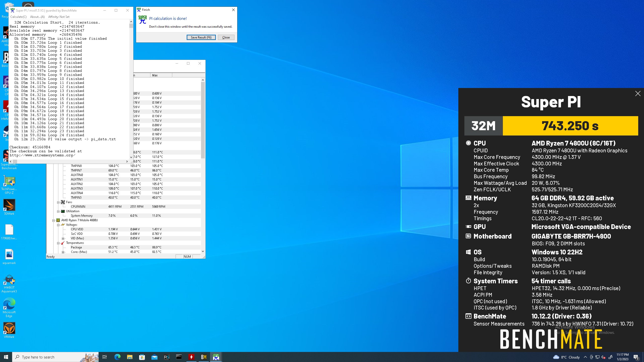Collapse the Utilization node in the hardware monitor

click(x=58, y=211)
